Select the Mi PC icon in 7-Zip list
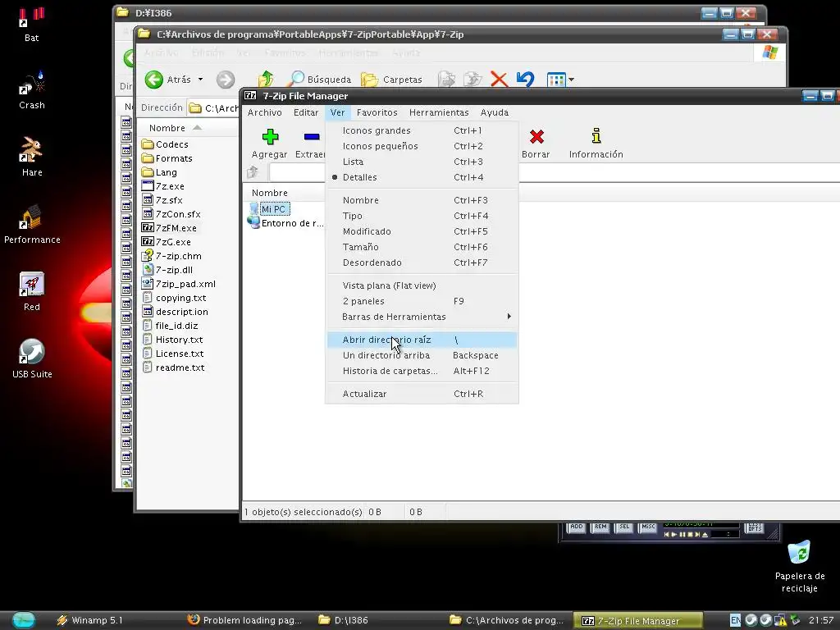The height and width of the screenshot is (630, 840). pyautogui.click(x=254, y=209)
